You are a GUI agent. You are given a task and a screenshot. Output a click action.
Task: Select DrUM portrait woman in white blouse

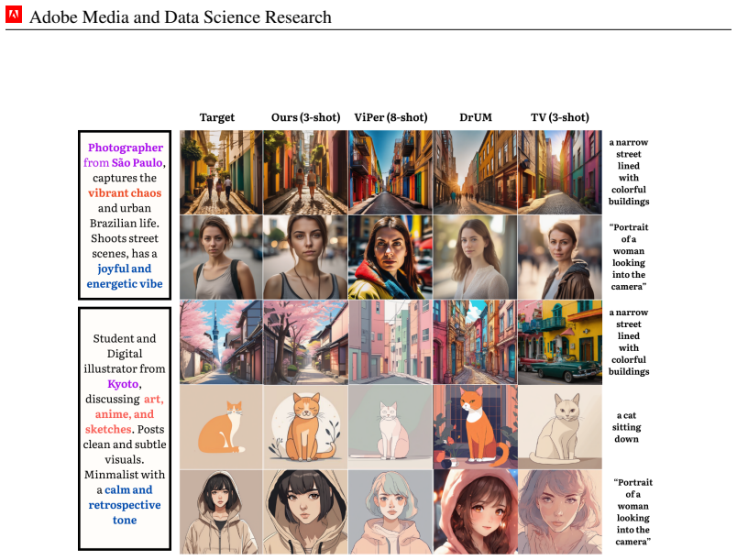click(475, 258)
